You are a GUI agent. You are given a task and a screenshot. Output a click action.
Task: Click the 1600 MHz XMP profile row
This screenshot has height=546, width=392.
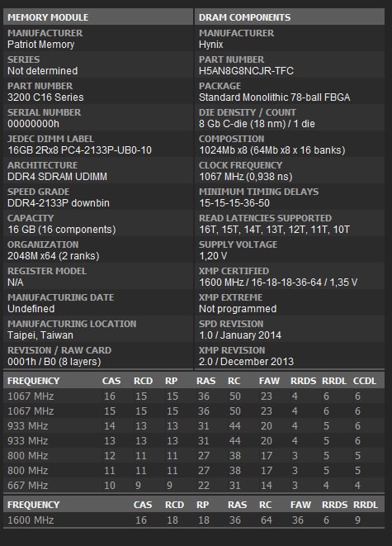pyautogui.click(x=194, y=520)
